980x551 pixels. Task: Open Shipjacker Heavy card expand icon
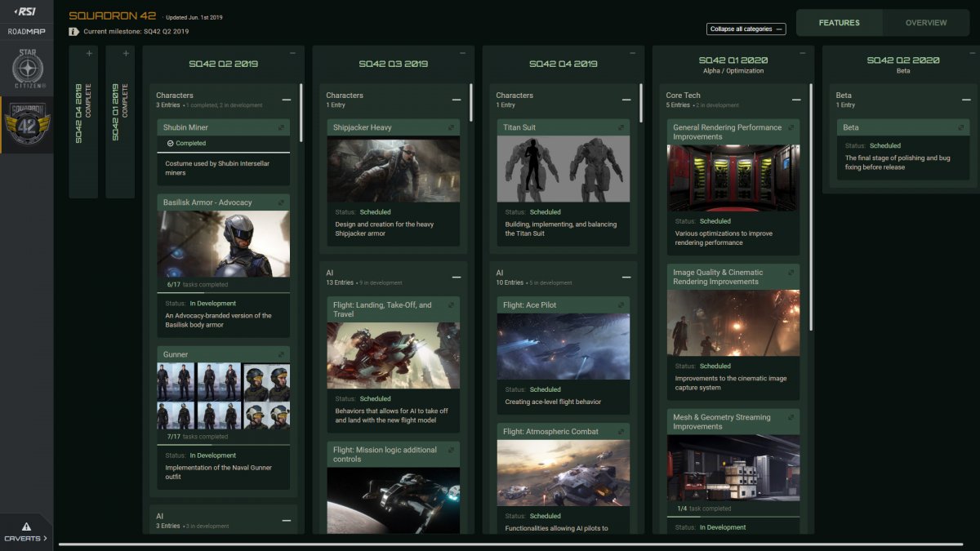(450, 127)
